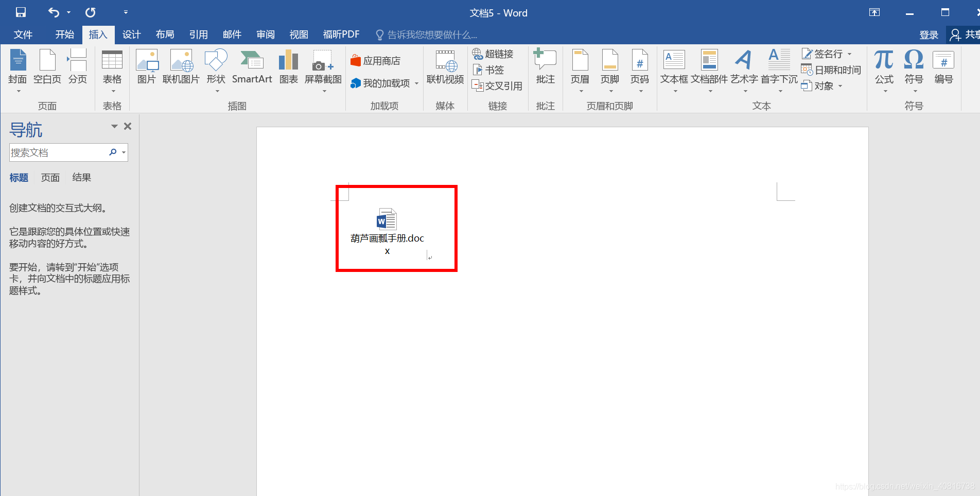Click the 登录 sign-in link
The image size is (980, 496).
(x=929, y=35)
